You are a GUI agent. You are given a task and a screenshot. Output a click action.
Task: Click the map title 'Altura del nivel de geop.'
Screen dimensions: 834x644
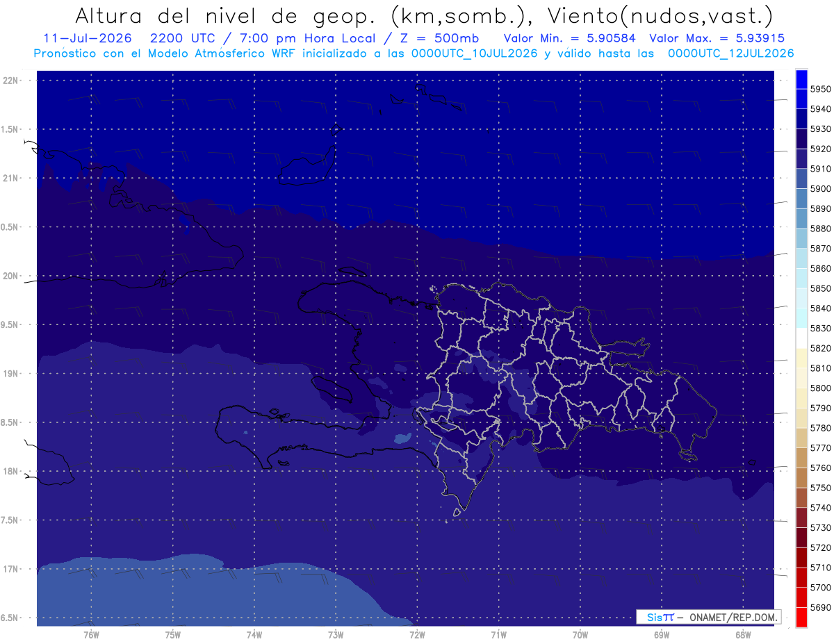(225, 15)
